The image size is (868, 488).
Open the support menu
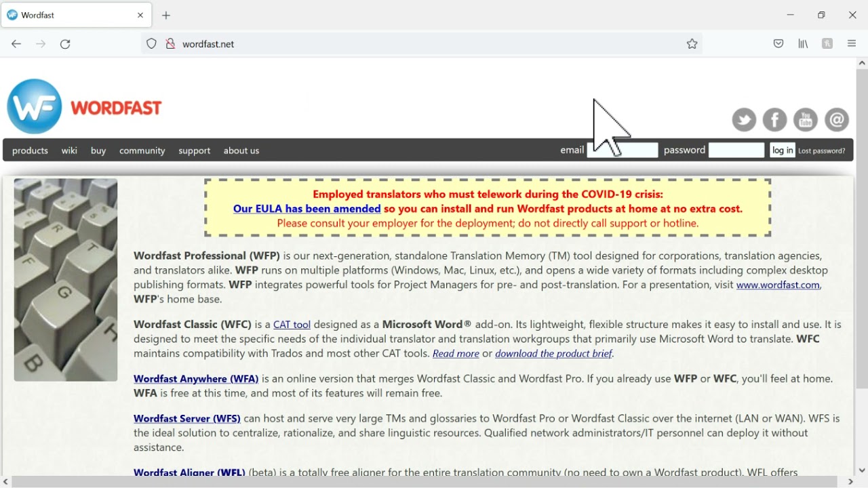point(195,151)
